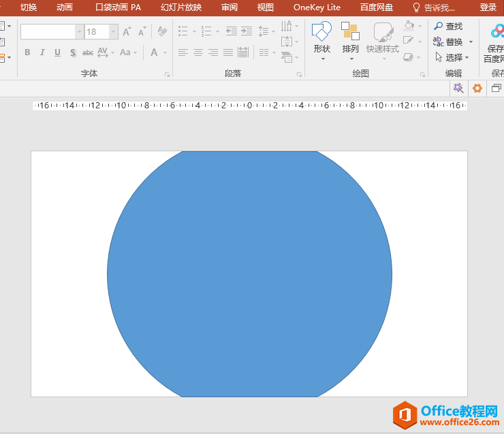Switch to the OneKey Lite tab
Screen dimensions: 504x434
(x=317, y=7)
